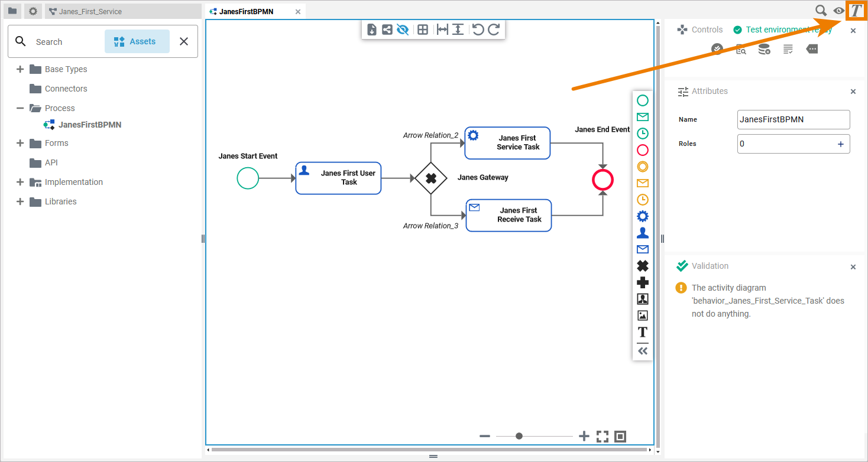The image size is (868, 462).
Task: Toggle the eye icon in top right header
Action: coord(838,11)
